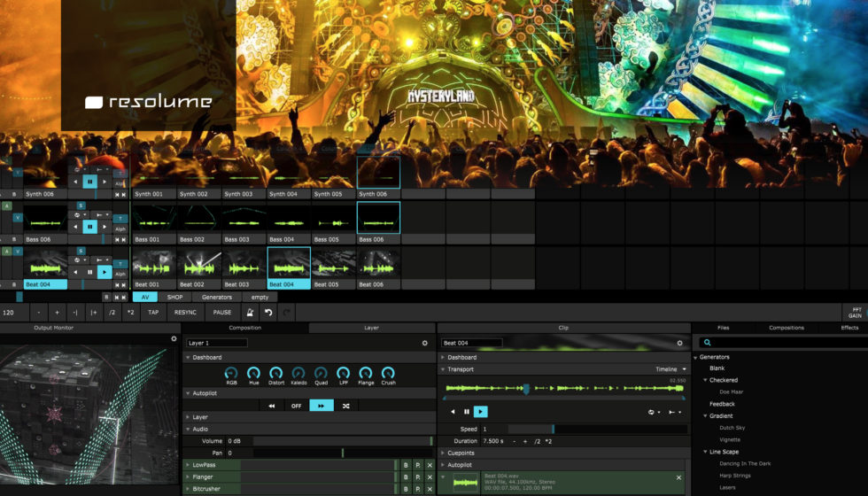Toggle bypass B on Flanger effect
Viewport: 868px width, 496px height.
click(406, 477)
